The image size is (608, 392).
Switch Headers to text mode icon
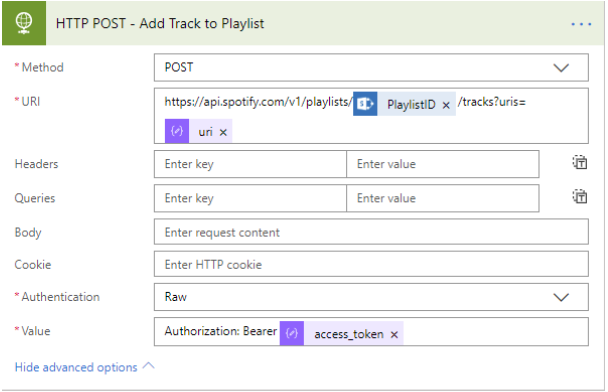[x=580, y=162]
